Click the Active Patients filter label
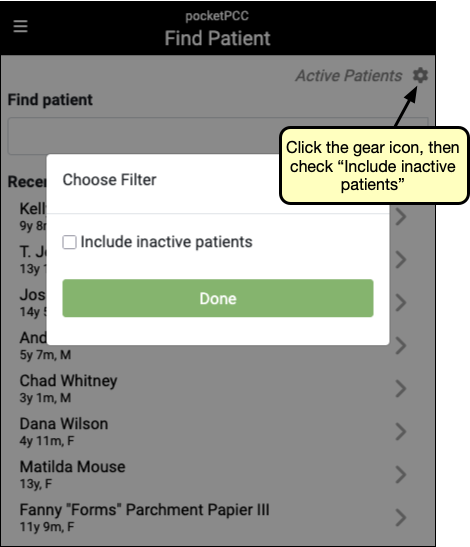This screenshot has width=470, height=547. pyautogui.click(x=349, y=76)
